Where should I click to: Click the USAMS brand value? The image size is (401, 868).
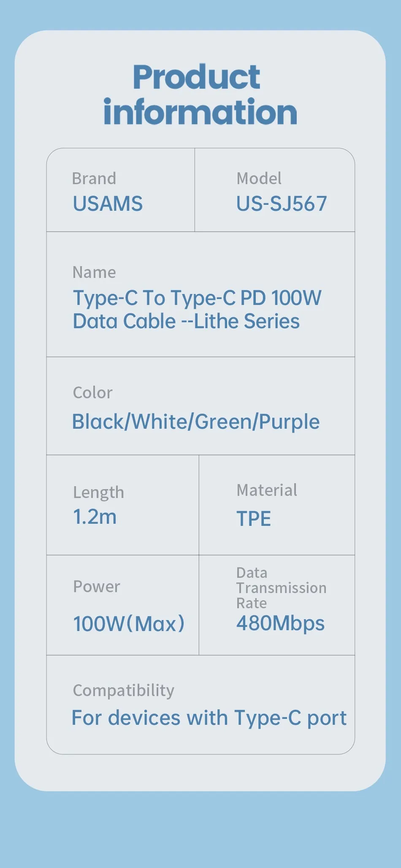(x=108, y=204)
